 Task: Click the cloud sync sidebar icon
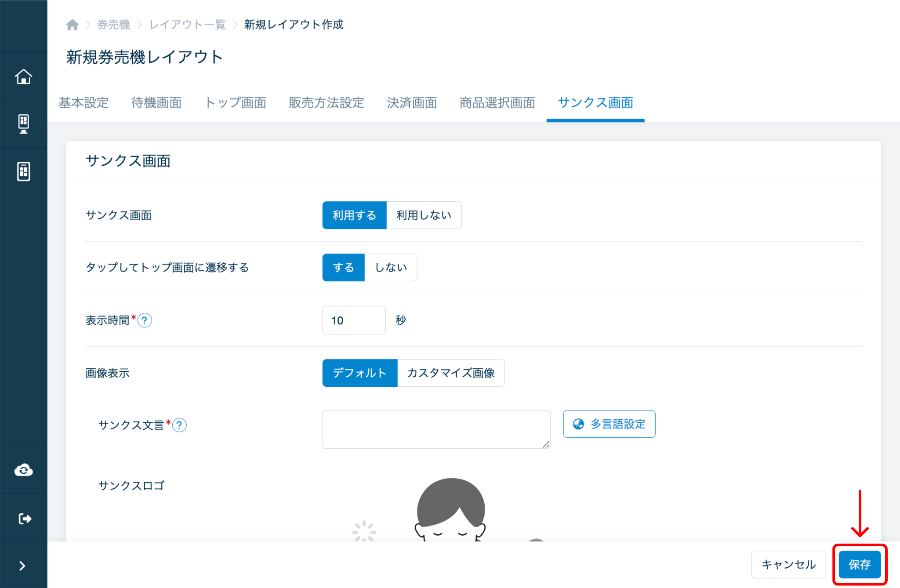[x=24, y=470]
